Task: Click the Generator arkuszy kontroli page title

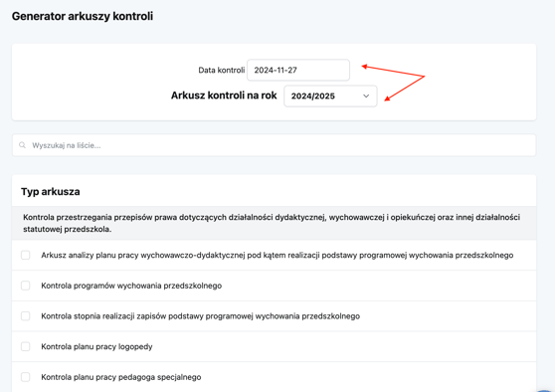Action: (83, 16)
